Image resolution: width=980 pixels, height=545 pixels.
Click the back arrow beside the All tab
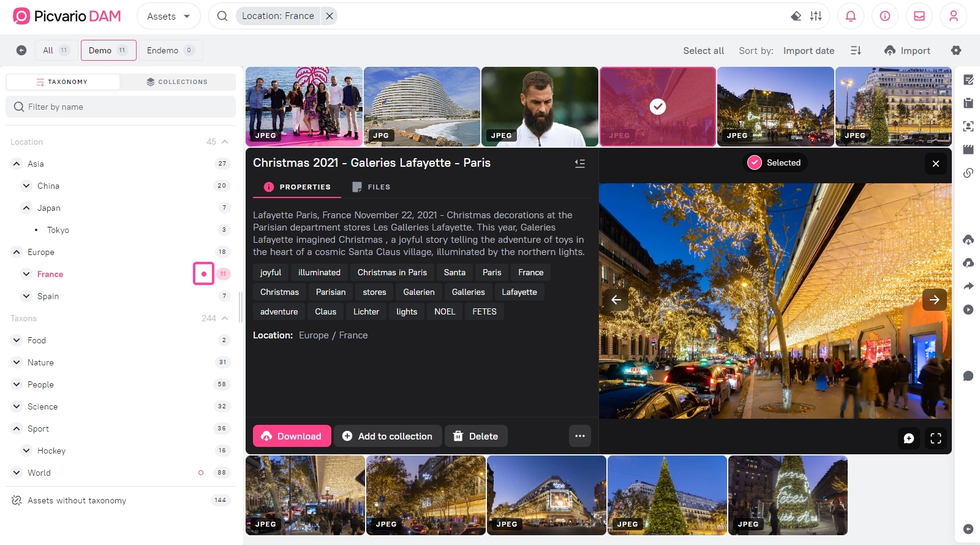click(21, 50)
